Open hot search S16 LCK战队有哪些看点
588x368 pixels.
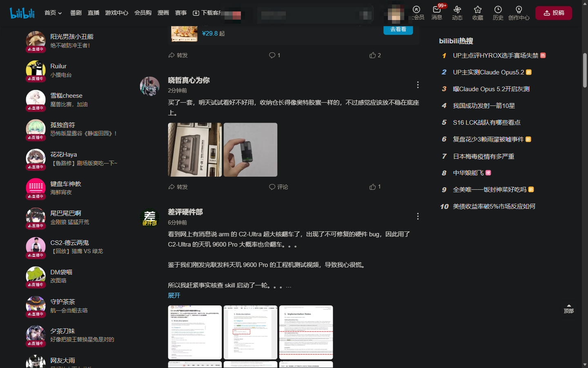487,123
